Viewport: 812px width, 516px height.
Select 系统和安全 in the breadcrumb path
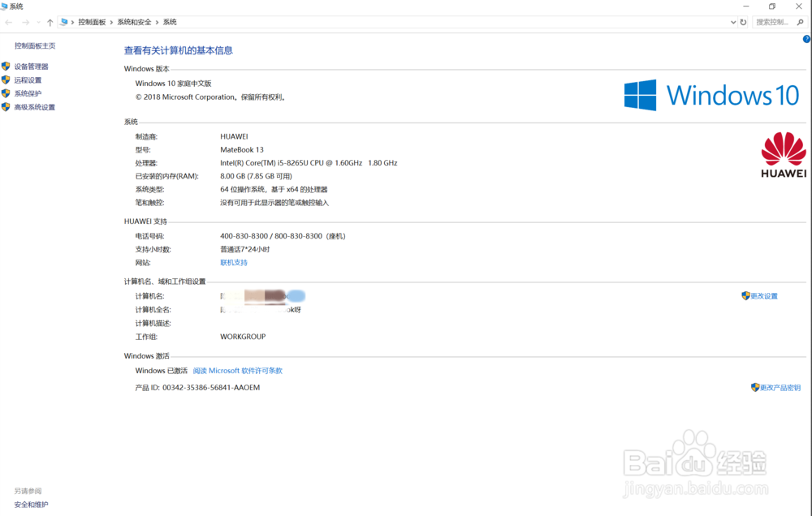[134, 22]
